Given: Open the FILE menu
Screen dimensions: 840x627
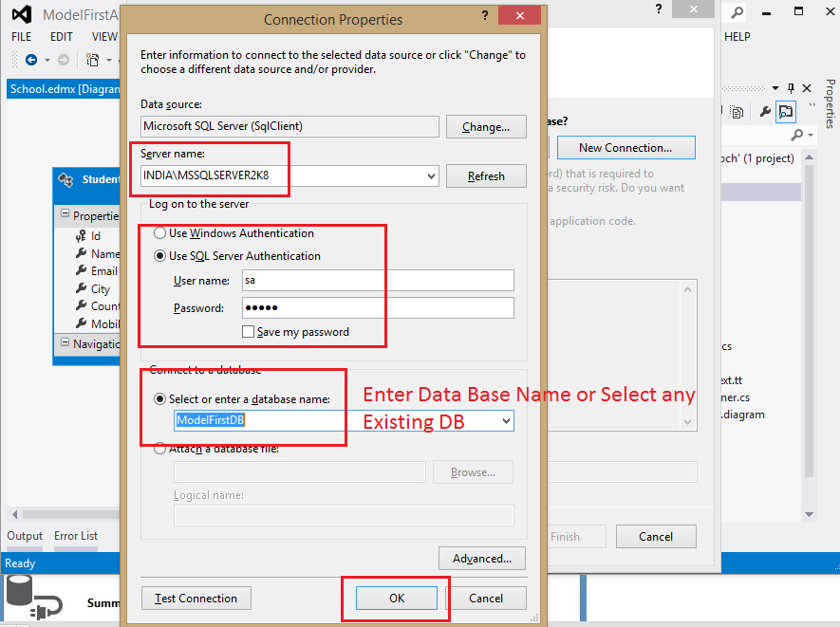Looking at the screenshot, I should (x=22, y=37).
